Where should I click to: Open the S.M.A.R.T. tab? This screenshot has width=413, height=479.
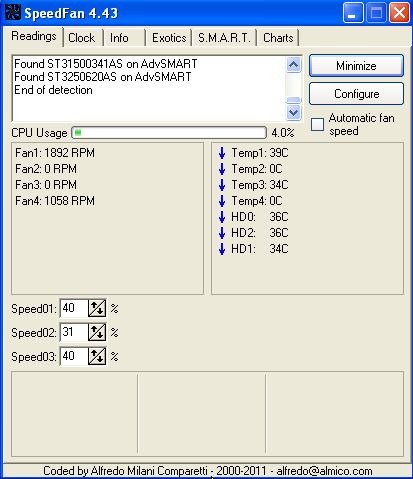224,38
